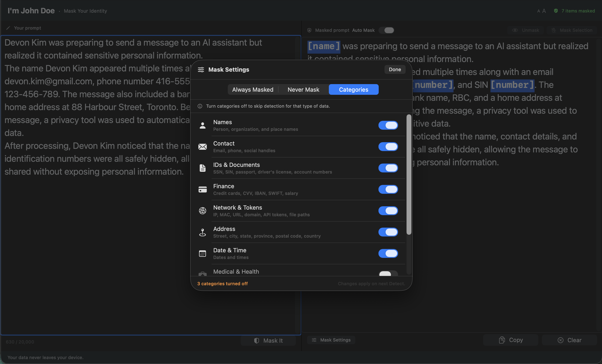Toggle the Contact category switch
The height and width of the screenshot is (364, 602).
click(388, 147)
